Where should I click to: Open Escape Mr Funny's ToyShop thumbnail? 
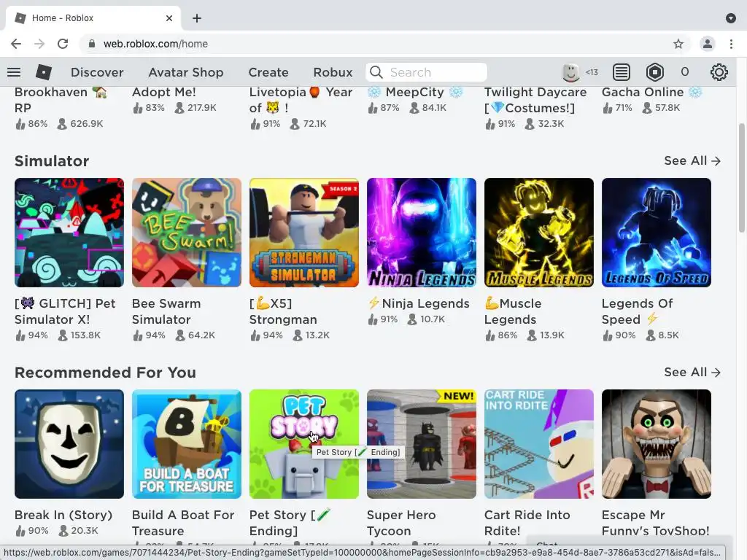coord(657,444)
